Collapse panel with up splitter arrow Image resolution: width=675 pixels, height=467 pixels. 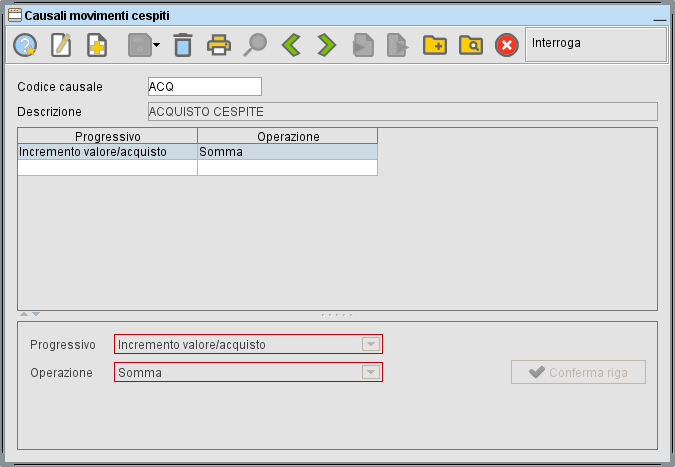[24, 314]
